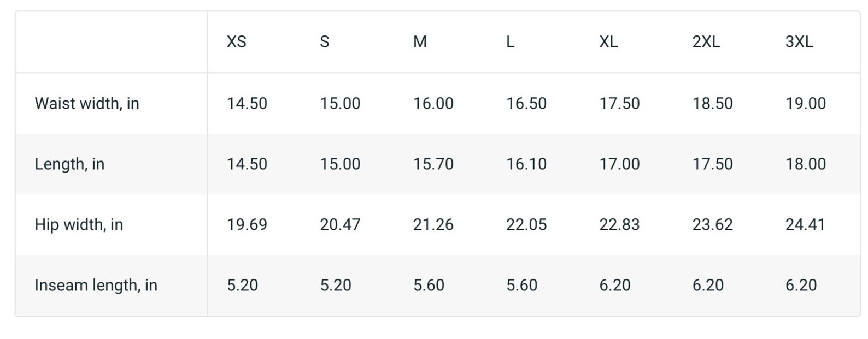Select hip width value 24.41
The width and height of the screenshot is (868, 339).
[x=805, y=225]
